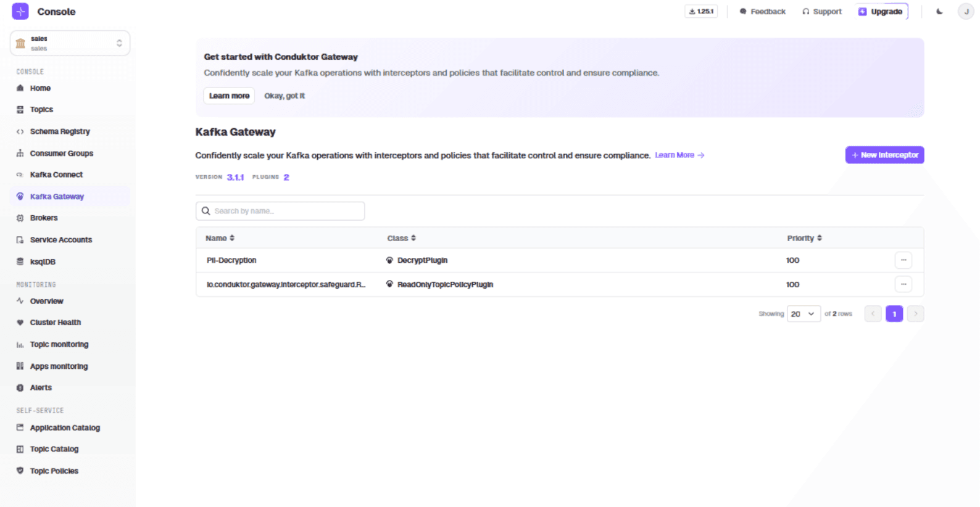Open the actions menu for ReadOnlyTopicPolicyPlugin row
Screen dimensions: 980x507
pos(903,284)
